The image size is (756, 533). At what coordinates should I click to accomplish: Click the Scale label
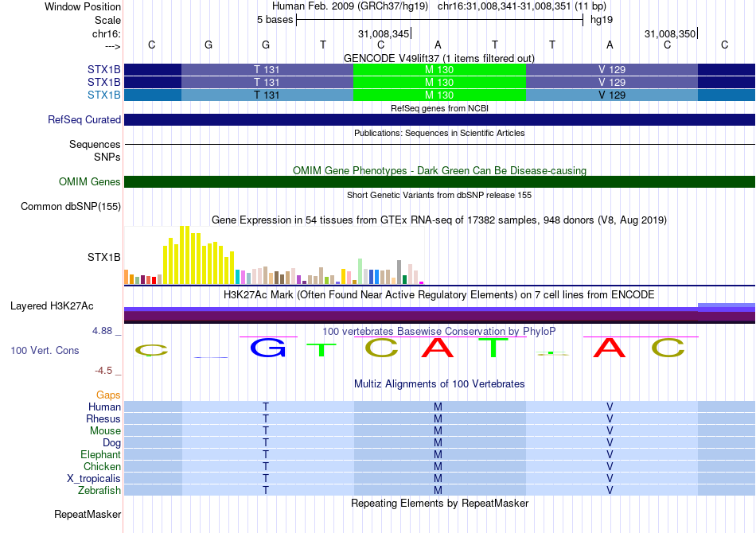click(107, 20)
